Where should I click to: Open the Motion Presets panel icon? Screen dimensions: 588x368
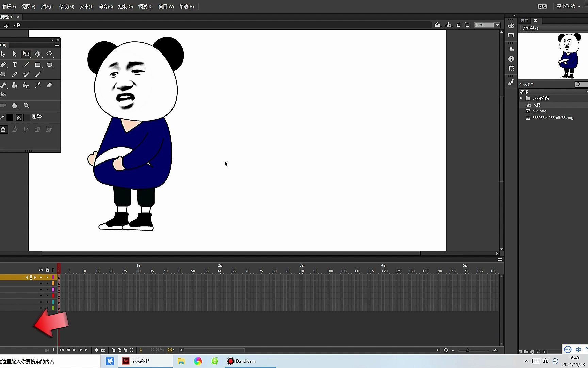[511, 82]
